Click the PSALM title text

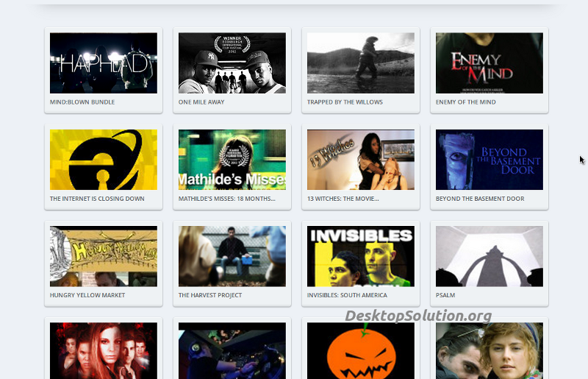[x=445, y=295]
